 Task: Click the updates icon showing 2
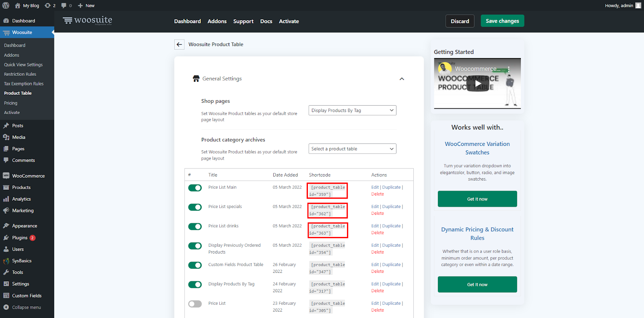(48, 6)
